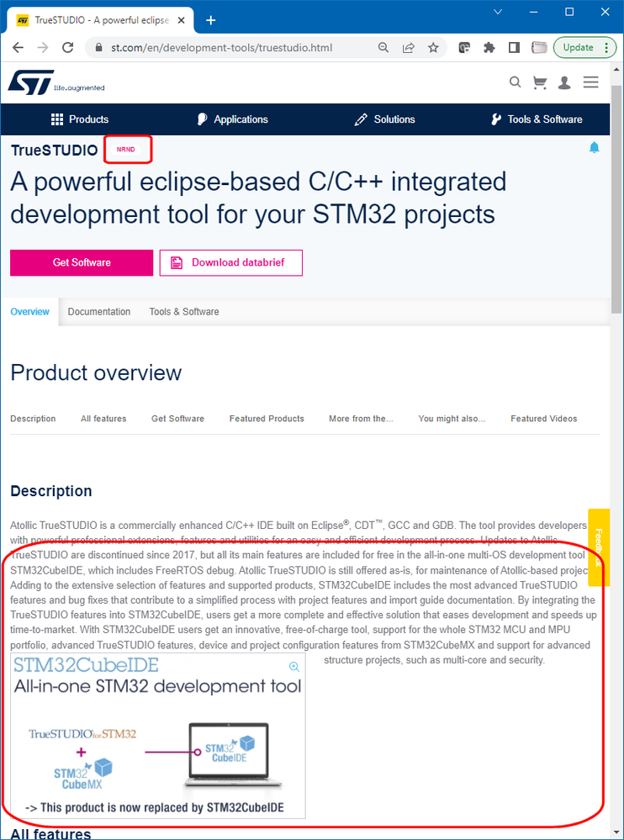The image size is (624, 840).
Task: Click the extension icon left of puzzle
Action: pyautogui.click(x=464, y=48)
